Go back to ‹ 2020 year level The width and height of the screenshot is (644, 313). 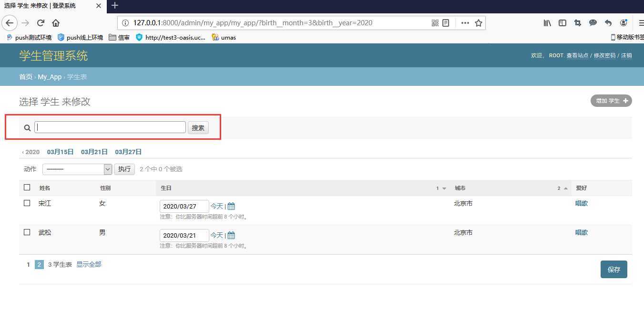pos(31,152)
